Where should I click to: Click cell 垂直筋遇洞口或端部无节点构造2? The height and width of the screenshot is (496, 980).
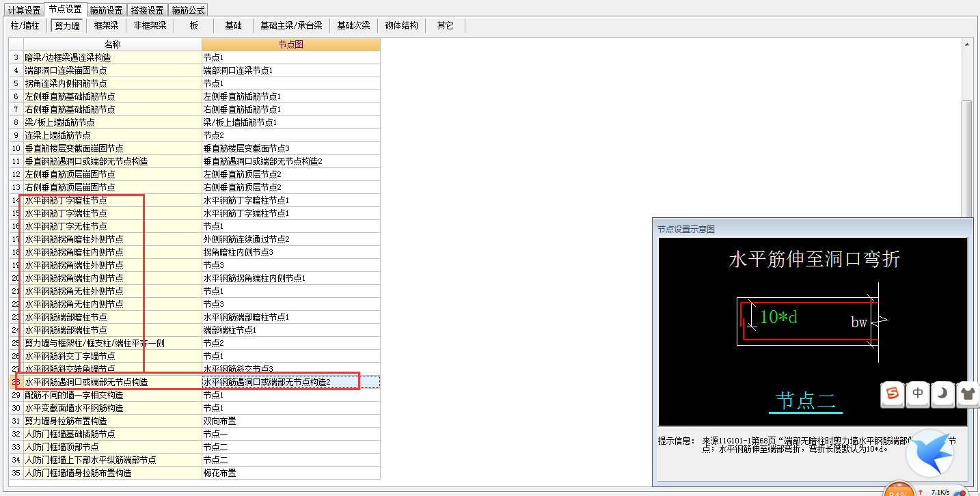[x=291, y=161]
